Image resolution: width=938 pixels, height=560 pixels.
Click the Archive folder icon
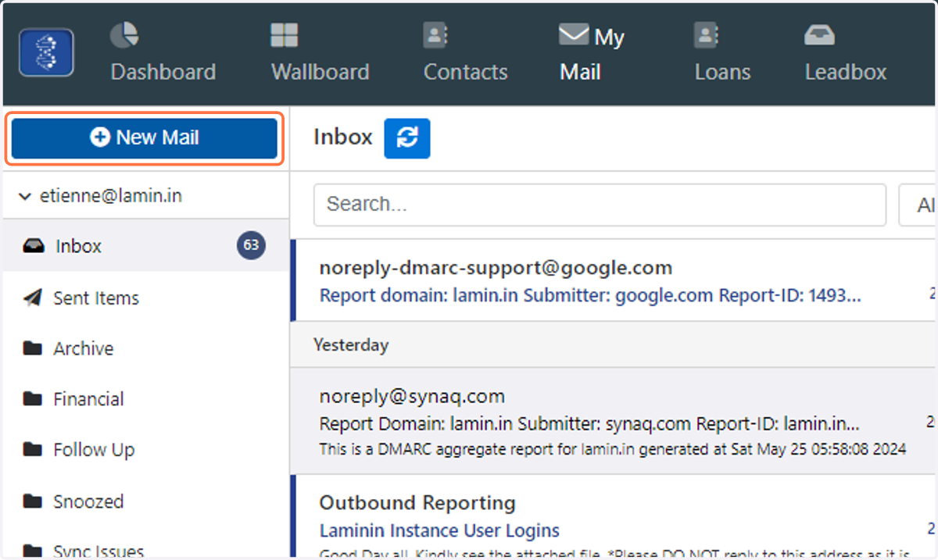click(32, 348)
